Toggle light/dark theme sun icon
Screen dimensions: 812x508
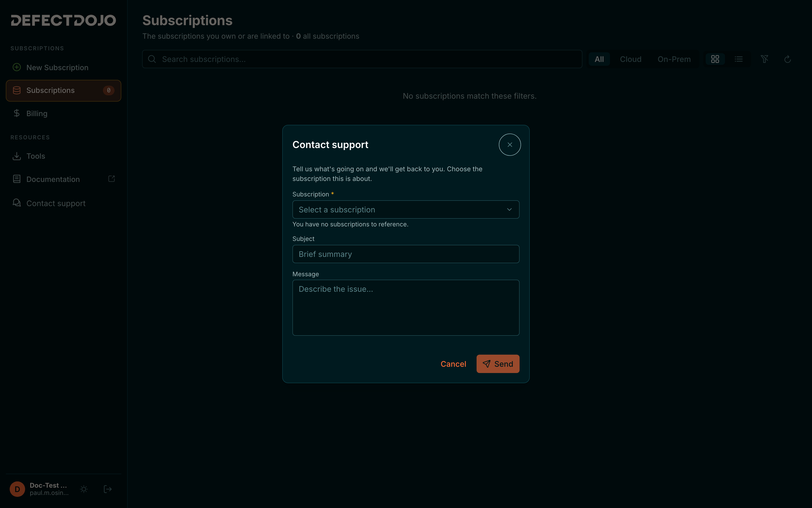point(84,489)
